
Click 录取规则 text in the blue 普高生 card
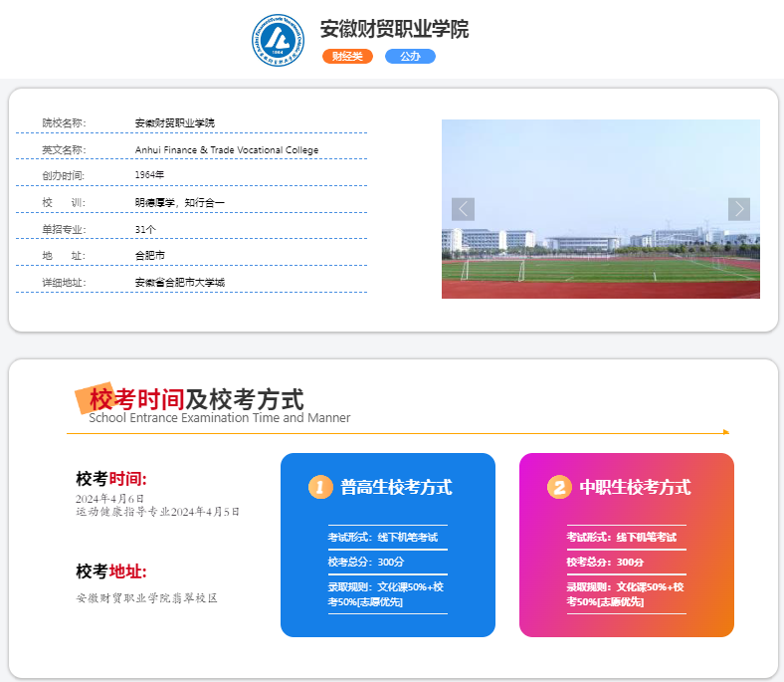click(x=385, y=594)
